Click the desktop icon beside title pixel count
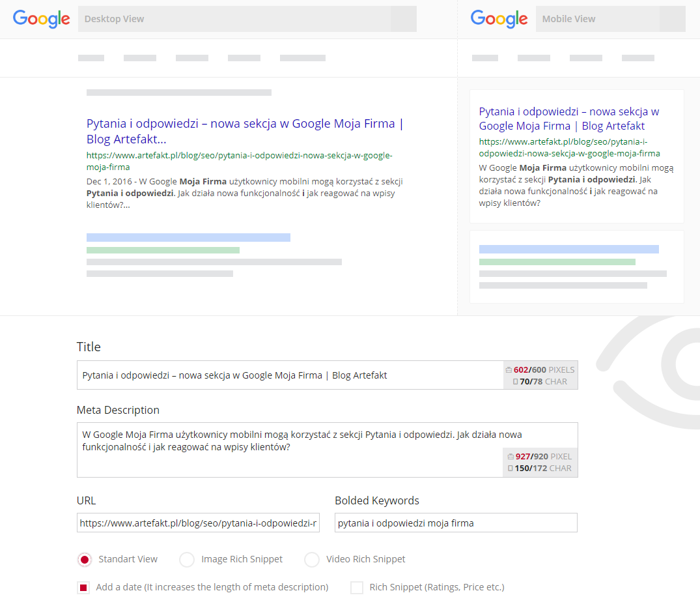The height and width of the screenshot is (606, 700). (509, 370)
